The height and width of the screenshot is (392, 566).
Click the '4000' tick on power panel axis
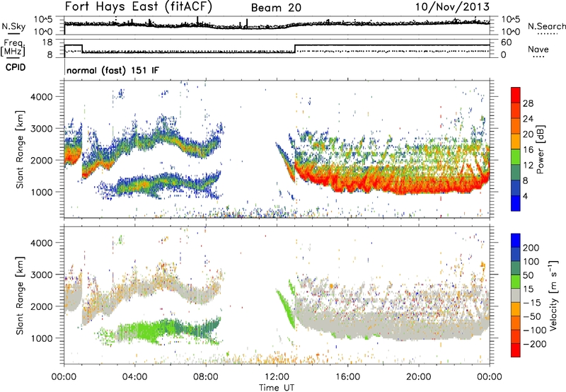(x=41, y=97)
